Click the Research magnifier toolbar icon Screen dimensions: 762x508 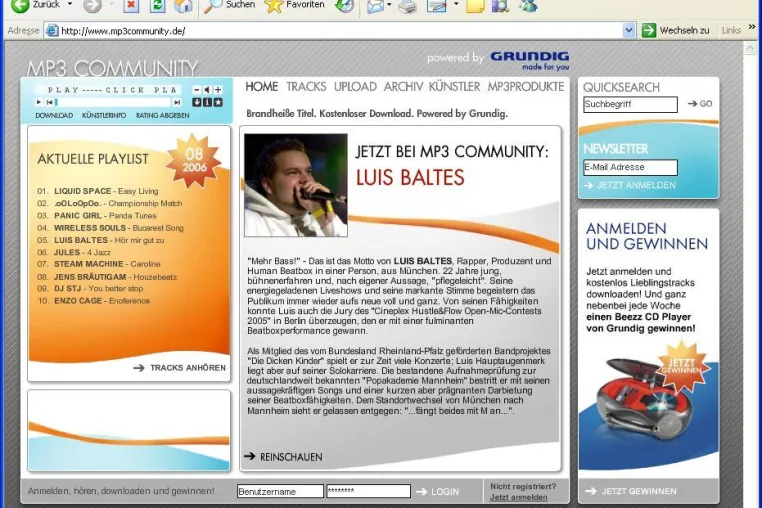pyautogui.click(x=500, y=5)
